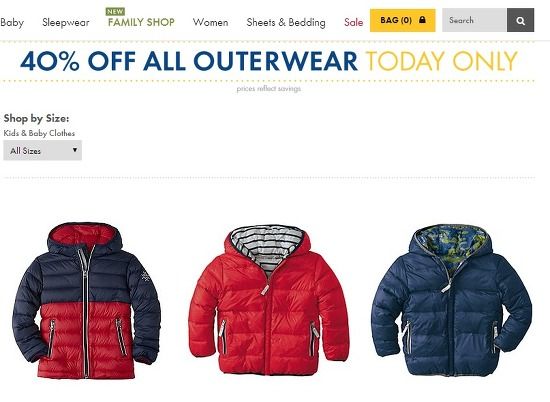
Task: Visit the Sale link
Action: tap(353, 22)
